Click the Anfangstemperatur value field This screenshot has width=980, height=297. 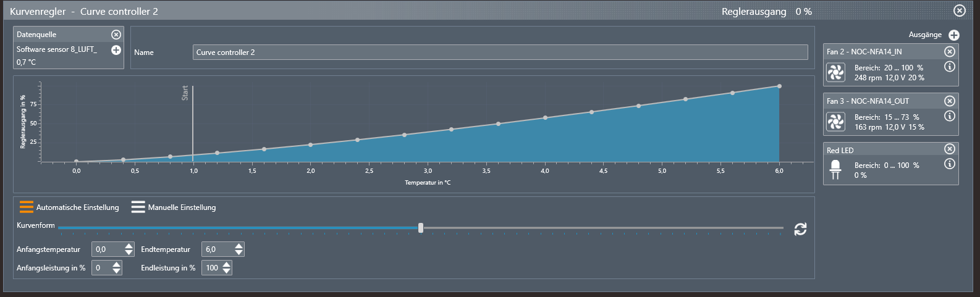(x=108, y=249)
